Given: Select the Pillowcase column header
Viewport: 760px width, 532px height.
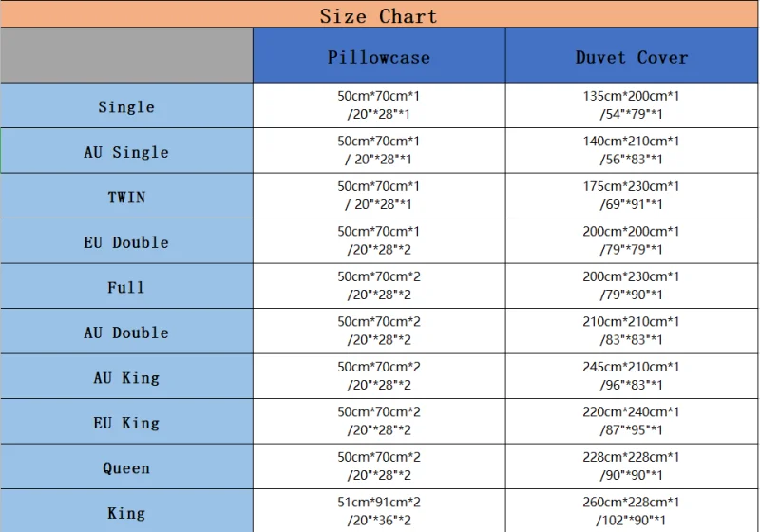Looking at the screenshot, I should pyautogui.click(x=379, y=56).
